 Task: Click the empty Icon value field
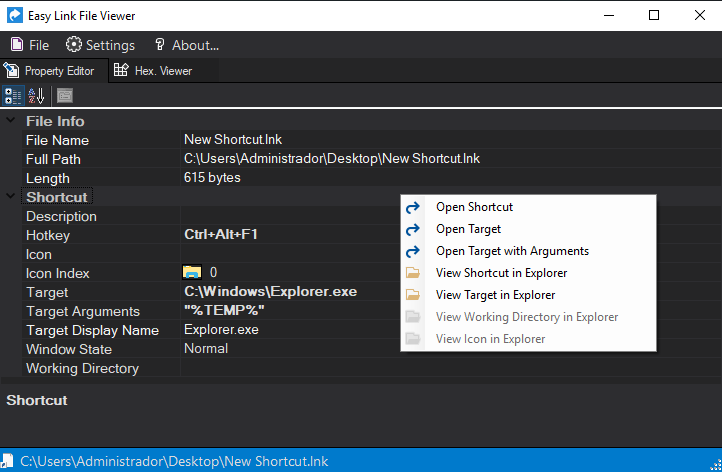tap(291, 254)
